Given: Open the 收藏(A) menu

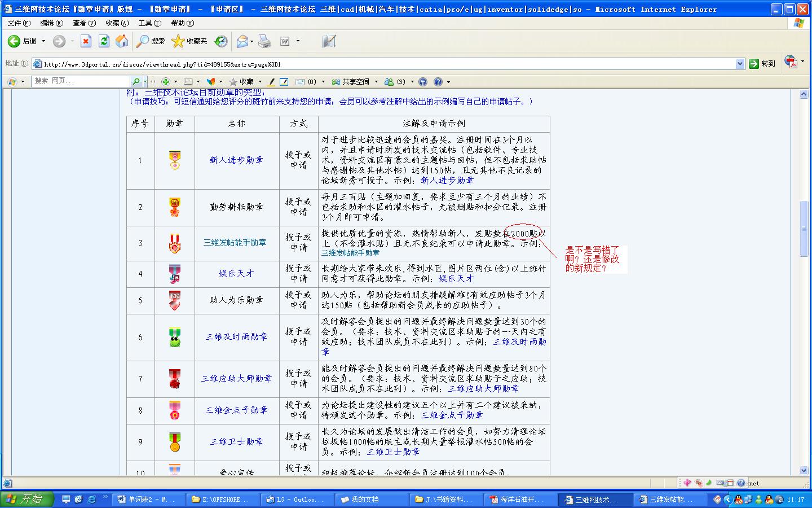Looking at the screenshot, I should [x=117, y=23].
